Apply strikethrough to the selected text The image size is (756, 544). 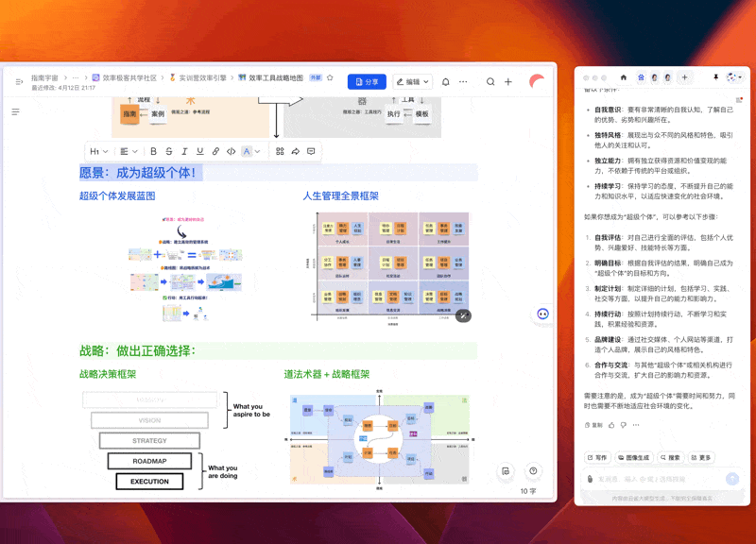point(169,151)
